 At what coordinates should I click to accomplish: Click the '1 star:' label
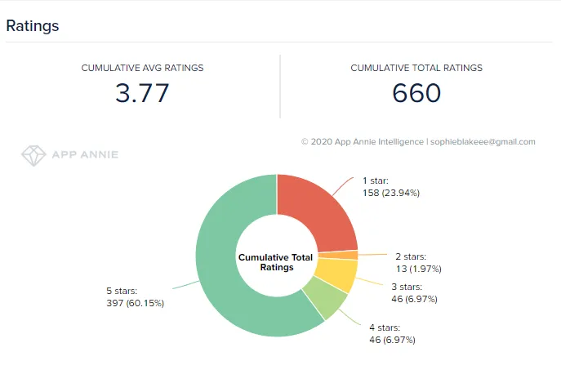376,181
